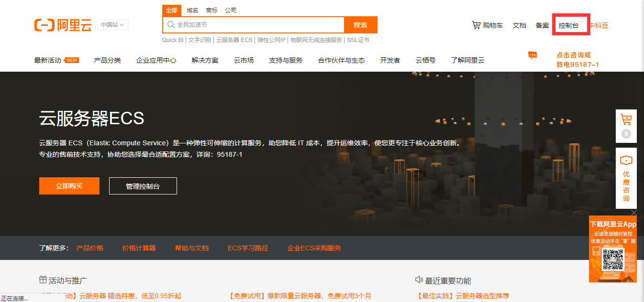Click the speaker icon by 最近重要功能
644x302 pixels.
(419, 280)
